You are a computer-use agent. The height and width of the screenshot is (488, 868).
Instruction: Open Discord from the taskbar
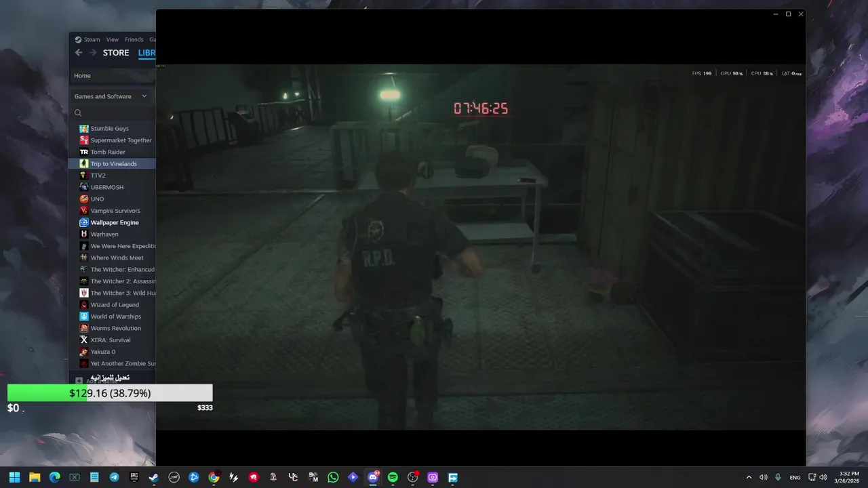[x=373, y=477]
